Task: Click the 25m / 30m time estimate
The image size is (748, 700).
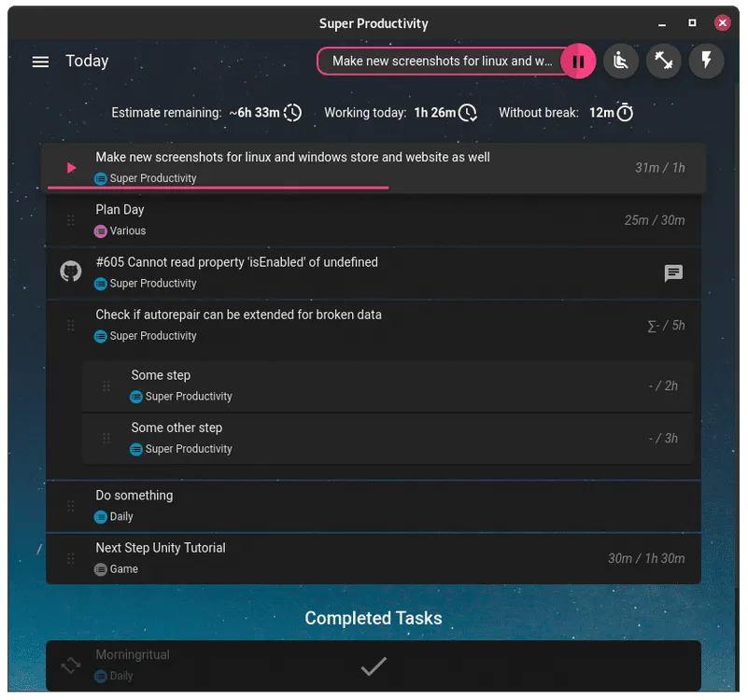Action: pyautogui.click(x=655, y=220)
